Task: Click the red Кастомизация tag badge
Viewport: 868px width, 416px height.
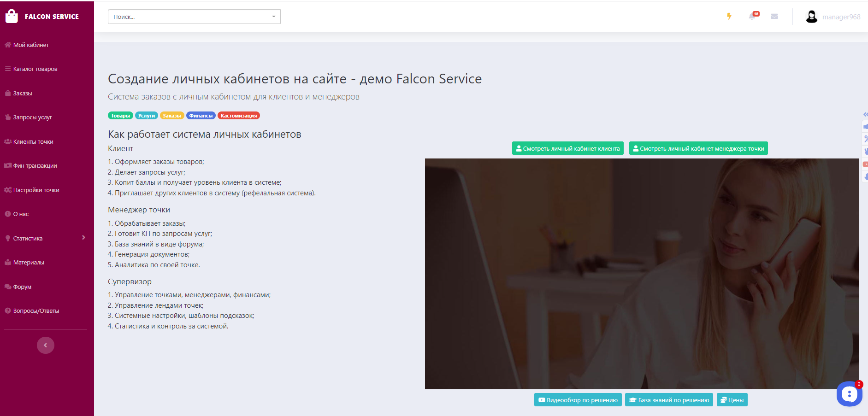Action: [239, 116]
